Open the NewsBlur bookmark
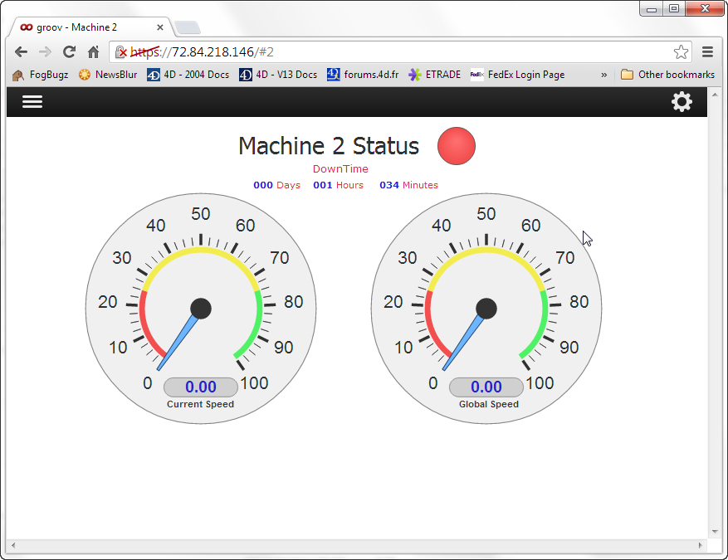The image size is (728, 560). click(x=108, y=75)
